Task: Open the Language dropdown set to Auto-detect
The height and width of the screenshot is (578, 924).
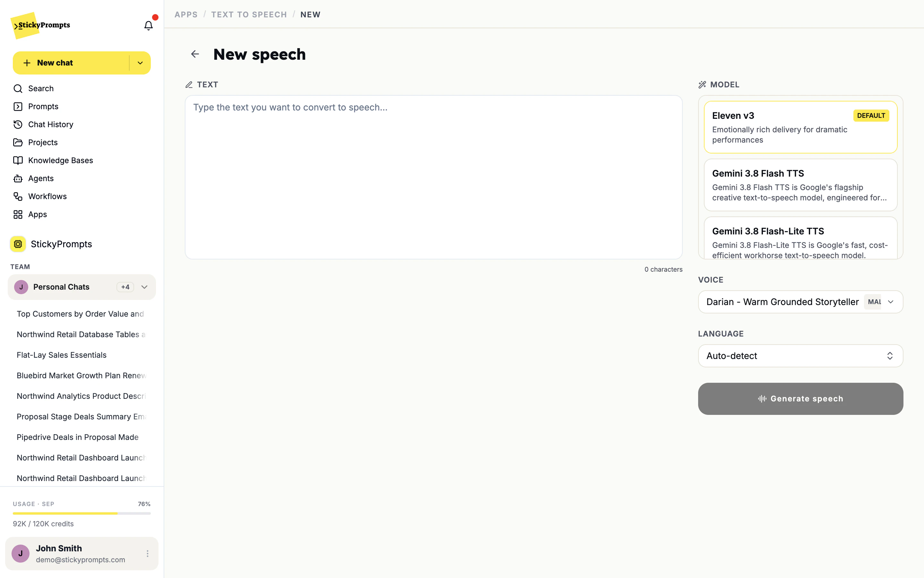Action: pyautogui.click(x=800, y=356)
